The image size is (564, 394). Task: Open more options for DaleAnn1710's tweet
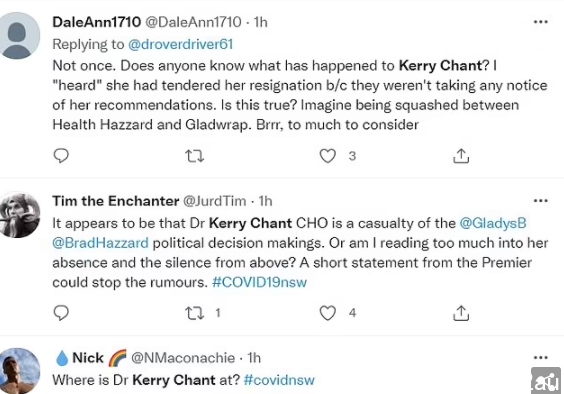(541, 22)
